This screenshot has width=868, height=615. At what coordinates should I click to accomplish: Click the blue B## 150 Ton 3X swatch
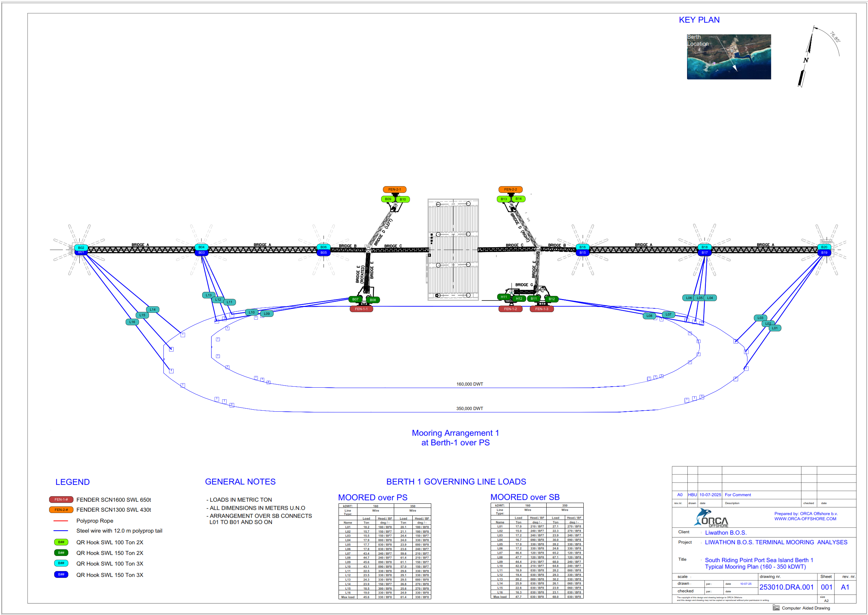[61, 574]
